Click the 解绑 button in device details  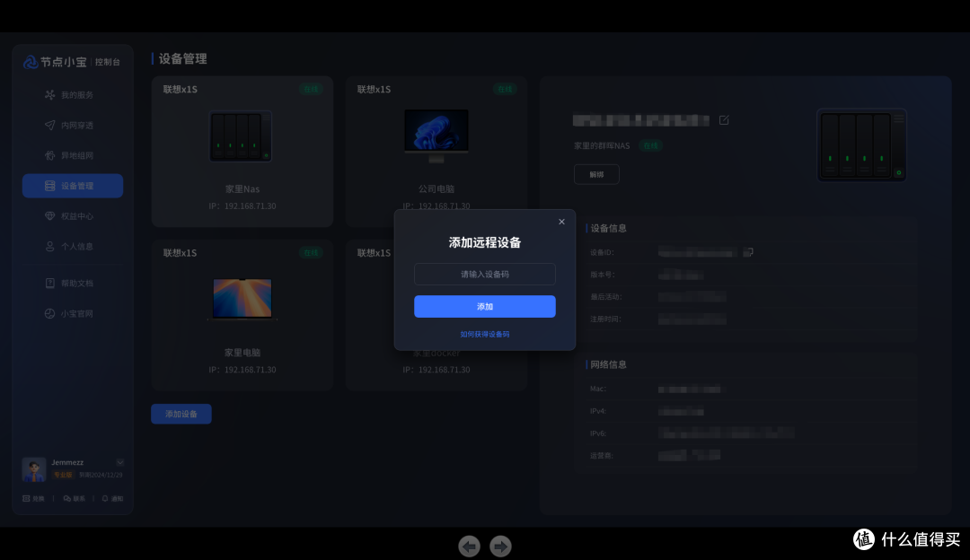tap(596, 174)
